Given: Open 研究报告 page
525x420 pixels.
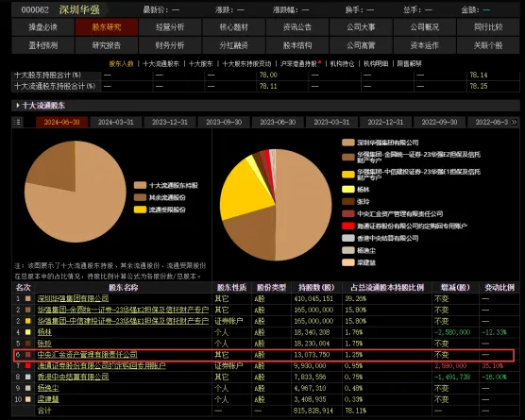Looking at the screenshot, I should pos(107,45).
